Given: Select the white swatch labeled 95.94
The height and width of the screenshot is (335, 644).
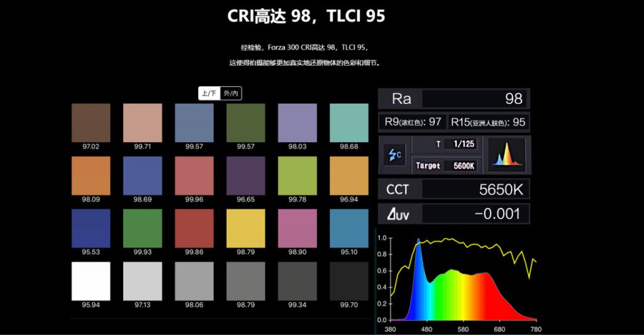Looking at the screenshot, I should [91, 281].
